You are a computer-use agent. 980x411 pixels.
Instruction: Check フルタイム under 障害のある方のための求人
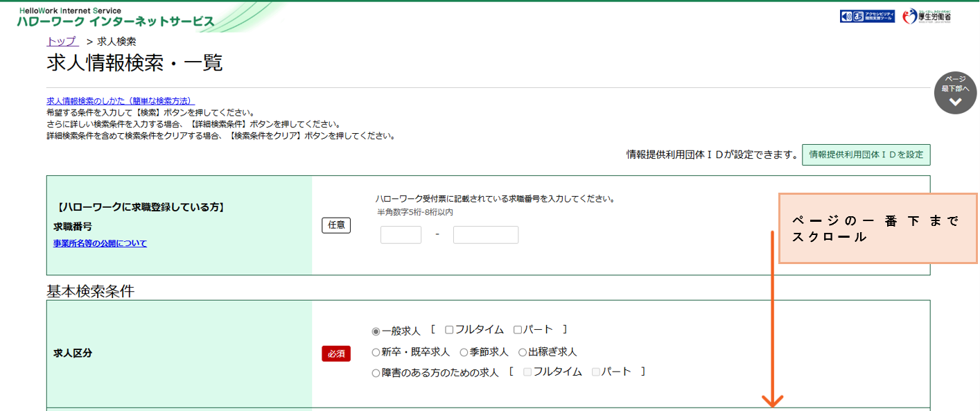coord(527,372)
